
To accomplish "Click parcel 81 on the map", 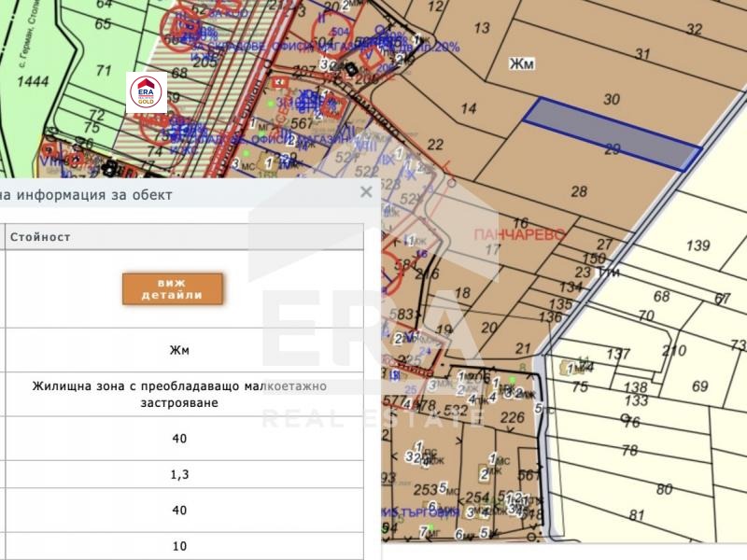I will coord(637,514).
